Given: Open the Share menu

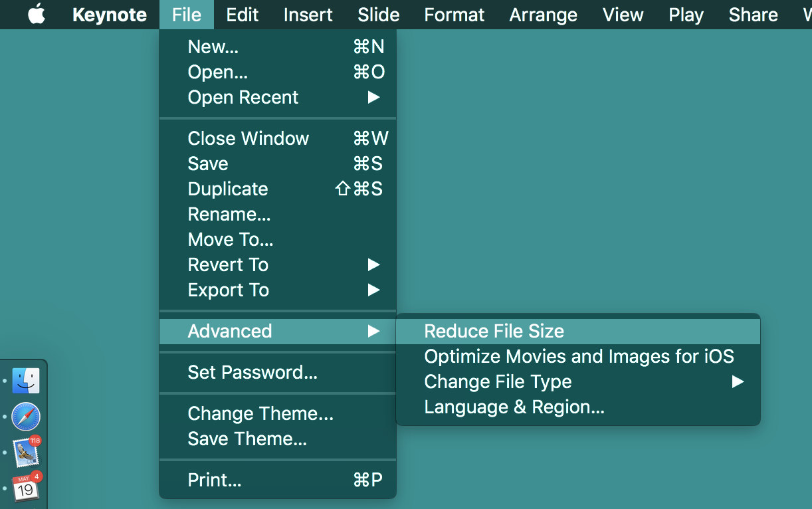Looking at the screenshot, I should point(754,15).
